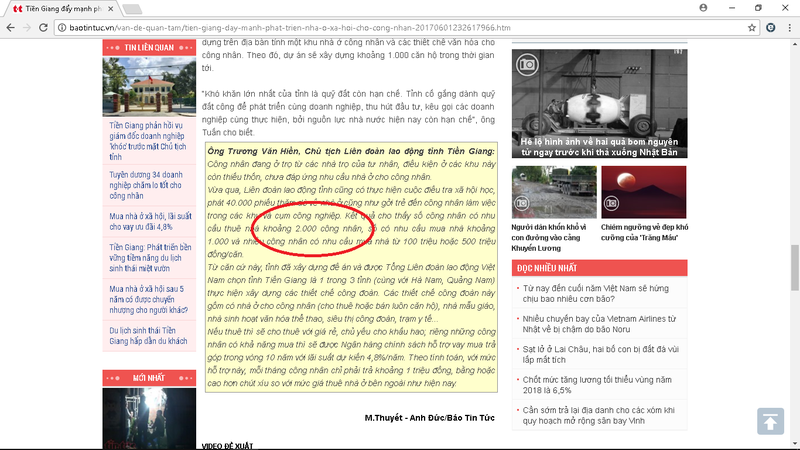Open 'Du lịch sinh thái Tiền Giang' link
800x450 pixels.
tap(148, 336)
